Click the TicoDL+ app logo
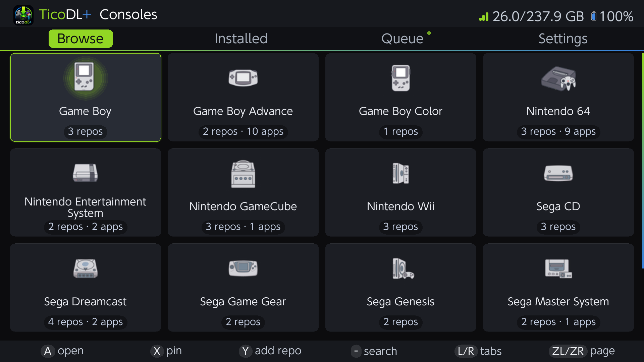This screenshot has height=362, width=644. tap(23, 15)
